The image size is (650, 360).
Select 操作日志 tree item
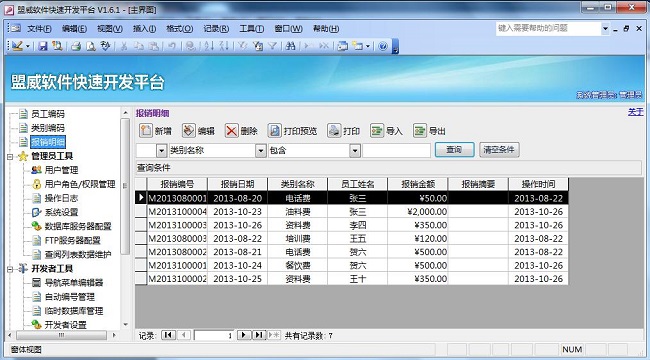61,198
